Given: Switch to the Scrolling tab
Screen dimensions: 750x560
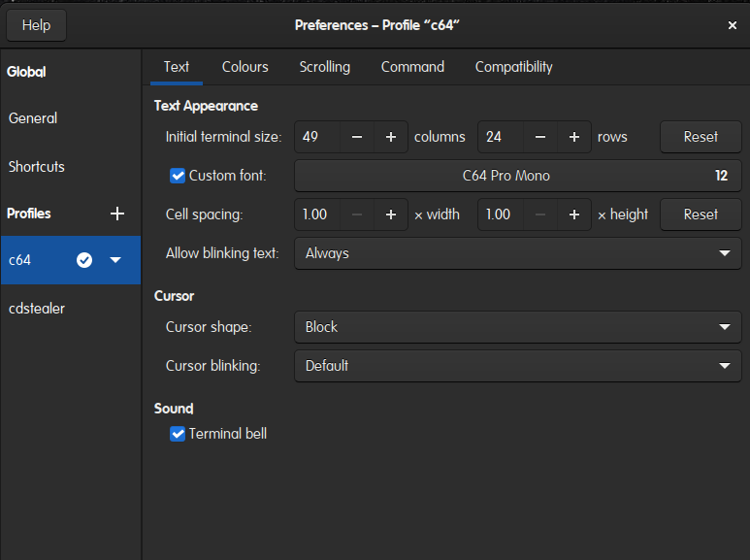Looking at the screenshot, I should coord(325,67).
